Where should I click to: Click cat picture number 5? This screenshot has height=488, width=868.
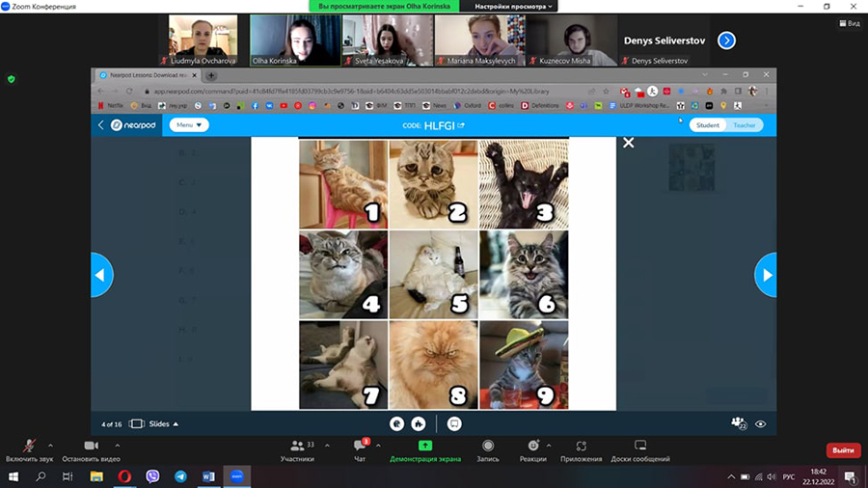point(433,275)
